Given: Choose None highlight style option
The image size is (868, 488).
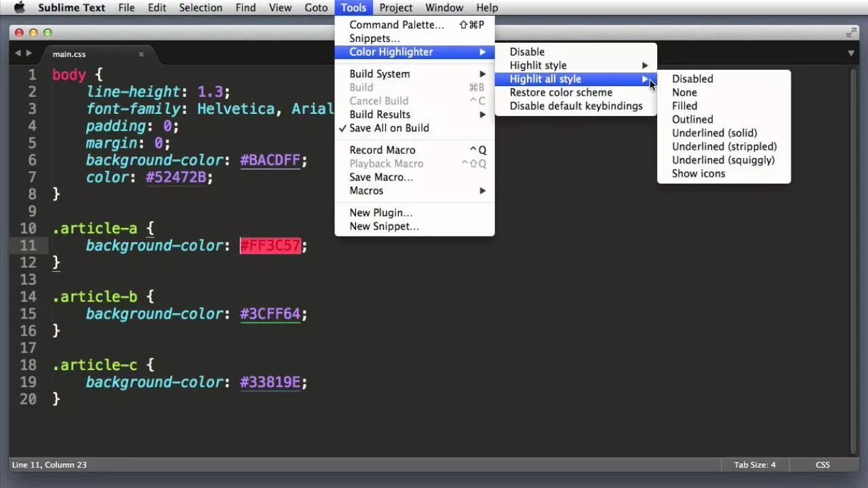Looking at the screenshot, I should [x=724, y=92].
